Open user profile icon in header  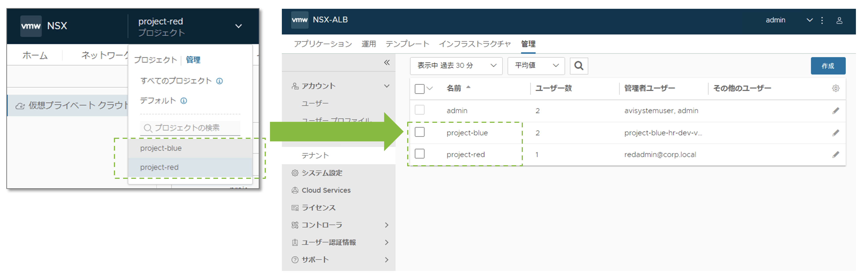click(839, 20)
